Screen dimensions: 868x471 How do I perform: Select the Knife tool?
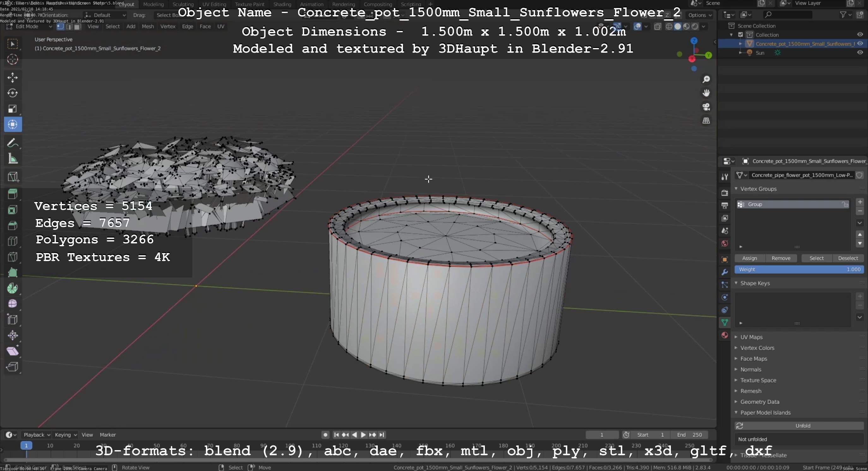(12, 257)
